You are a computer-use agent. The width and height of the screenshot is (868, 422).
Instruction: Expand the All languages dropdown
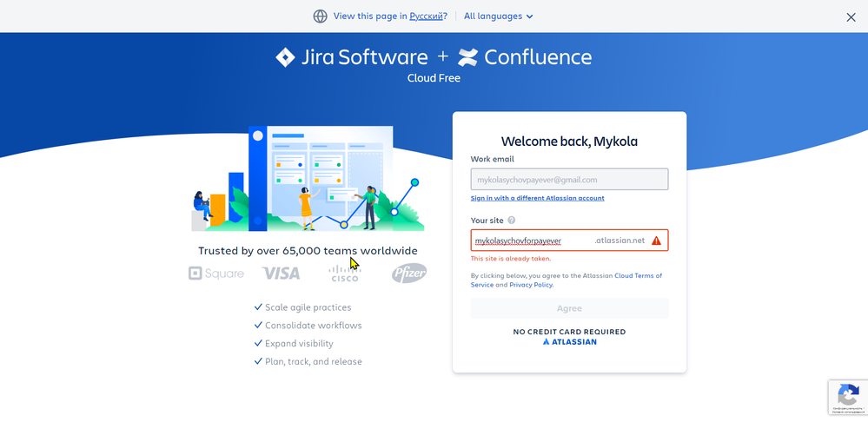pos(498,16)
